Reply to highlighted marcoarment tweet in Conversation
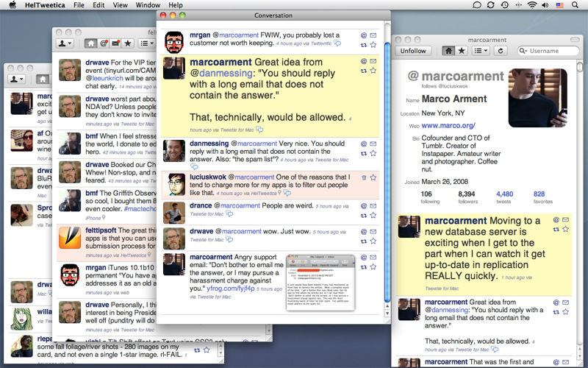588x368 pixels. click(363, 61)
